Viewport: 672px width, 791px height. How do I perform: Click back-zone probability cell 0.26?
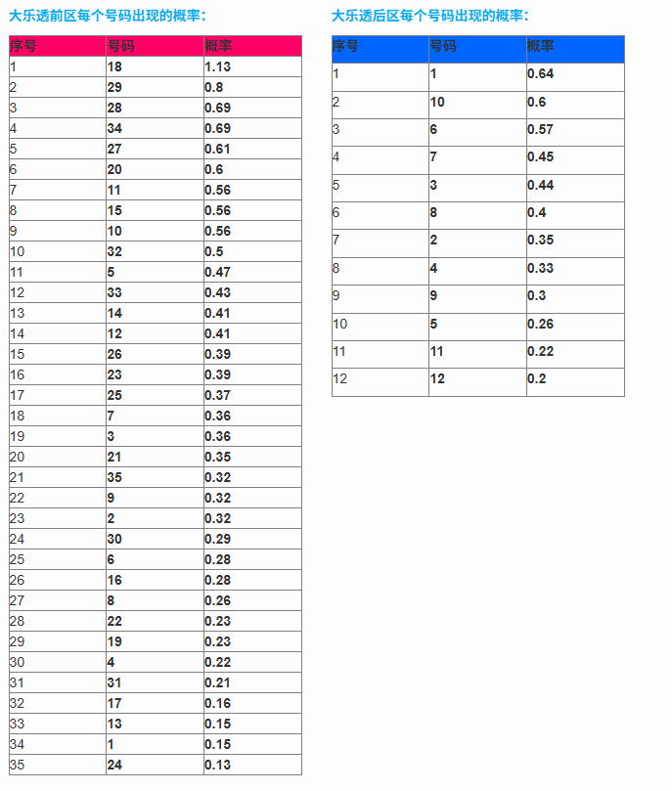(x=575, y=327)
